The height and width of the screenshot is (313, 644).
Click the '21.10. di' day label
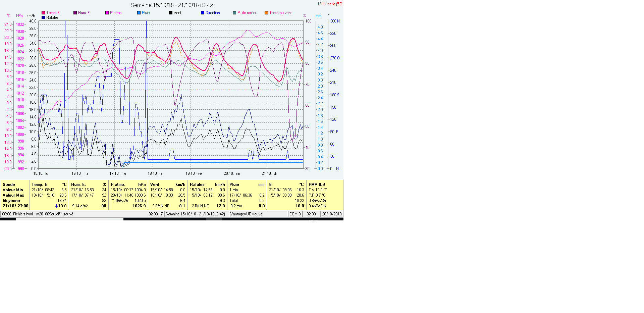[x=269, y=173]
